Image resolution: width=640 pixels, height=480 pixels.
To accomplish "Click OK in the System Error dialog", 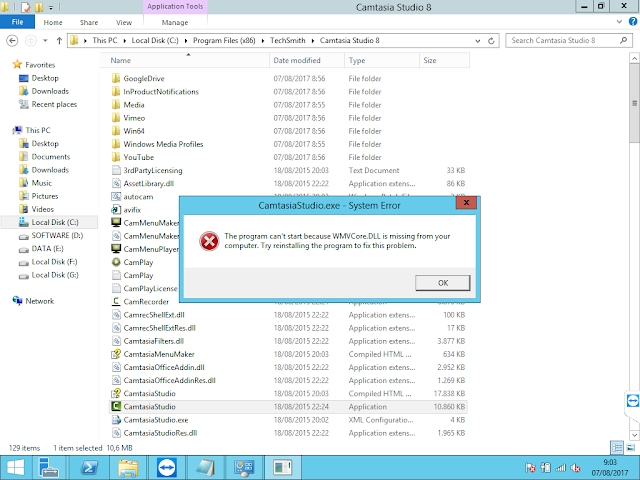I will point(442,283).
